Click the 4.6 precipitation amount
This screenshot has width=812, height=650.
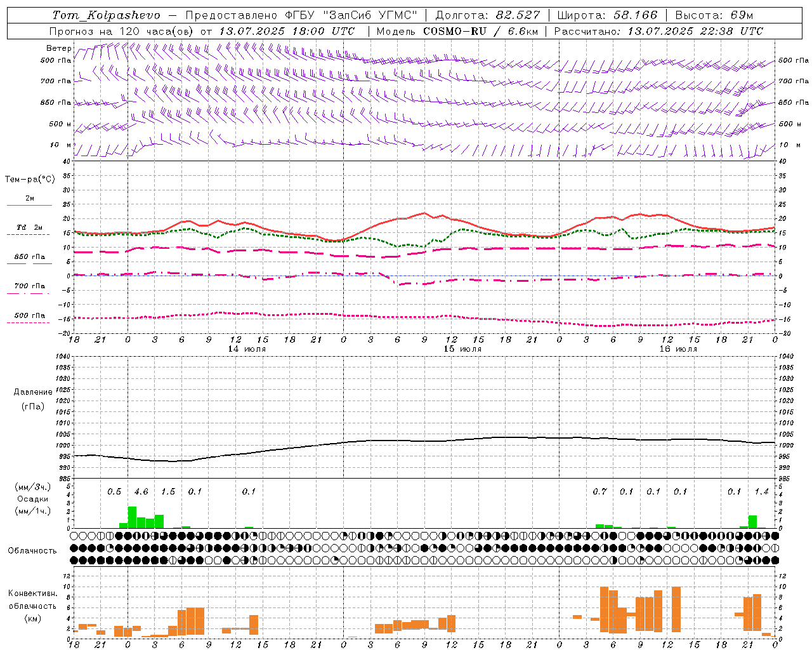click(141, 492)
